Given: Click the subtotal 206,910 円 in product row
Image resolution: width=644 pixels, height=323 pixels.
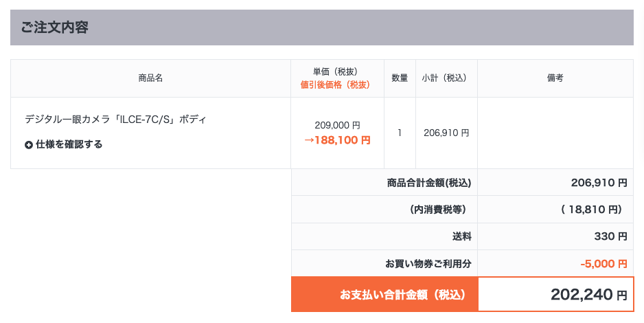Looking at the screenshot, I should coord(446,133).
